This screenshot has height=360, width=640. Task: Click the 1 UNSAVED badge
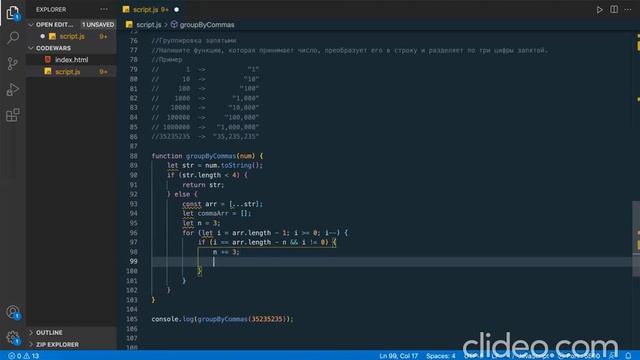point(98,24)
